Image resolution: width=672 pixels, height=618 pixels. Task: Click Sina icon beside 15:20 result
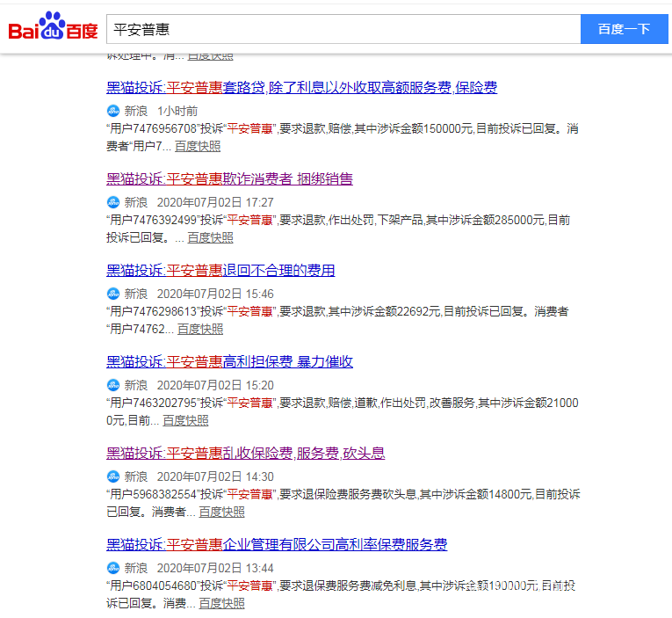(x=113, y=385)
